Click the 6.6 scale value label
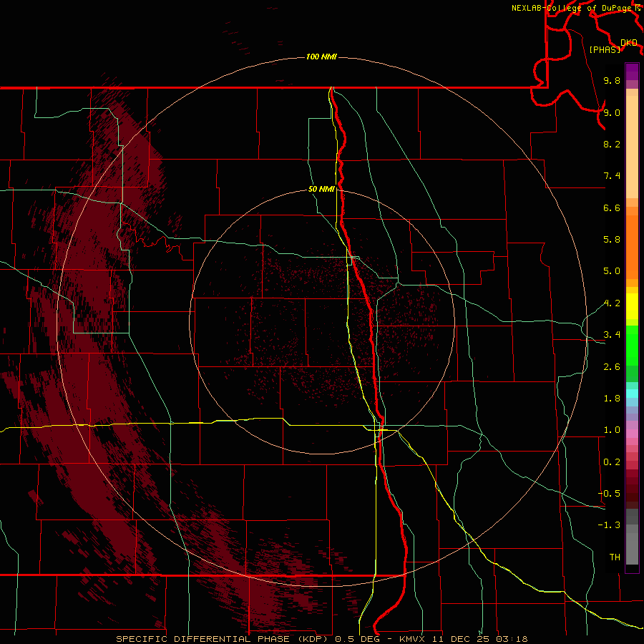644x644 pixels. point(612,208)
